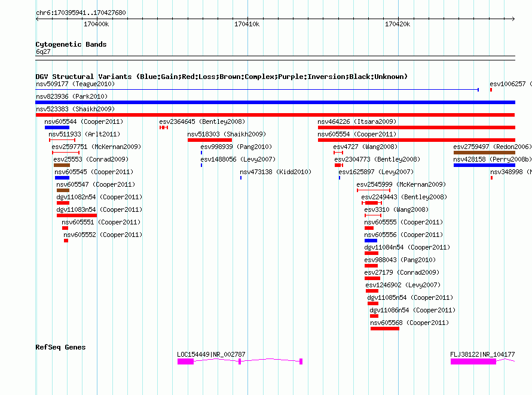Click esv25553 (Conrad2009) label
This screenshot has height=395, width=532.
click(x=91, y=159)
